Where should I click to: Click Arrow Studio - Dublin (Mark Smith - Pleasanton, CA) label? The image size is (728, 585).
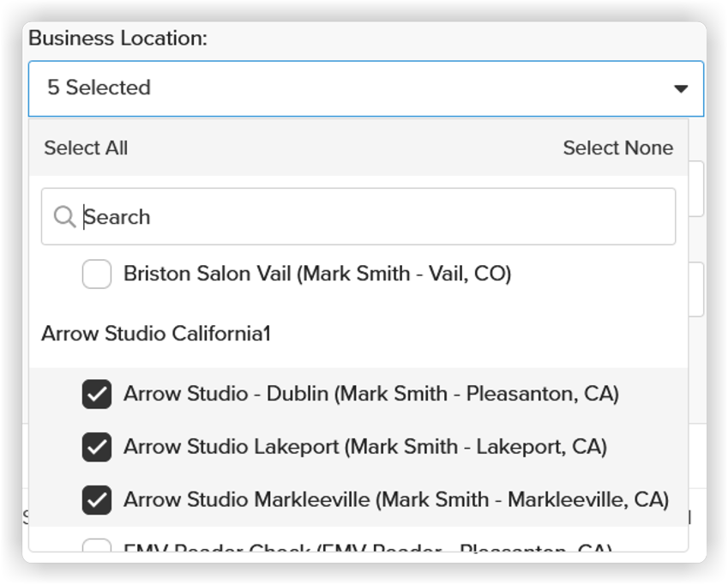(371, 394)
